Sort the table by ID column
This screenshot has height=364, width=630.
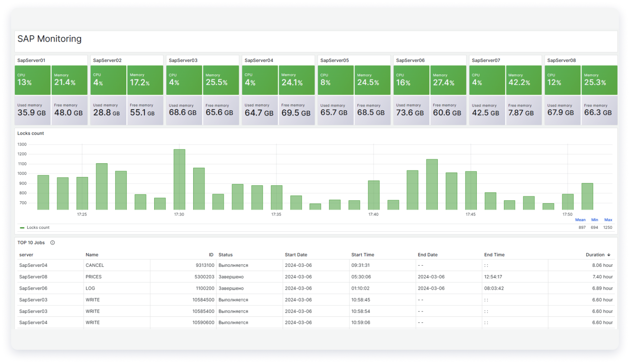point(211,255)
